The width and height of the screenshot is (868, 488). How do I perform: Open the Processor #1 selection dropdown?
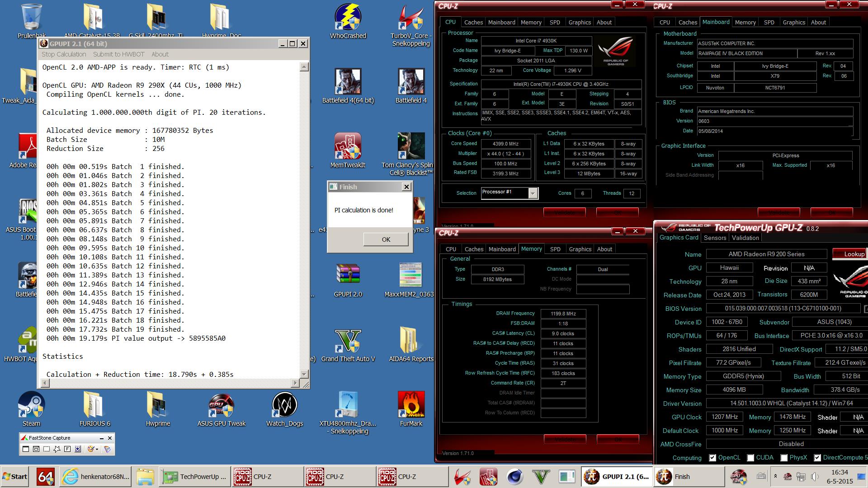[533, 193]
